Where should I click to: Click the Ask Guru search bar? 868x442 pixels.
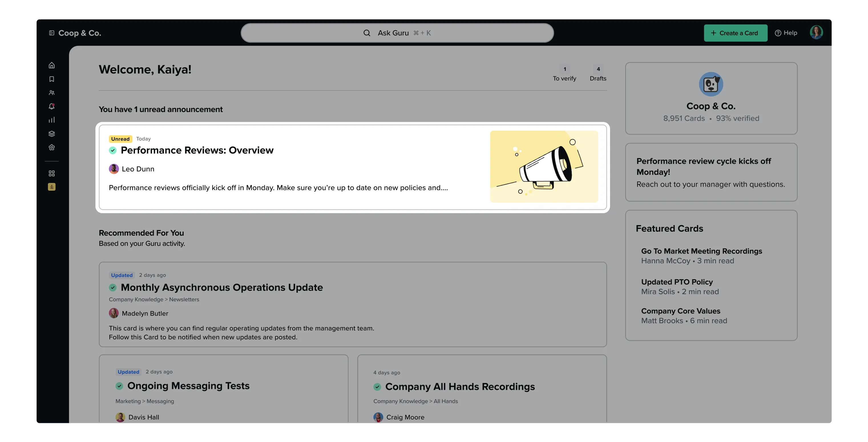[397, 33]
